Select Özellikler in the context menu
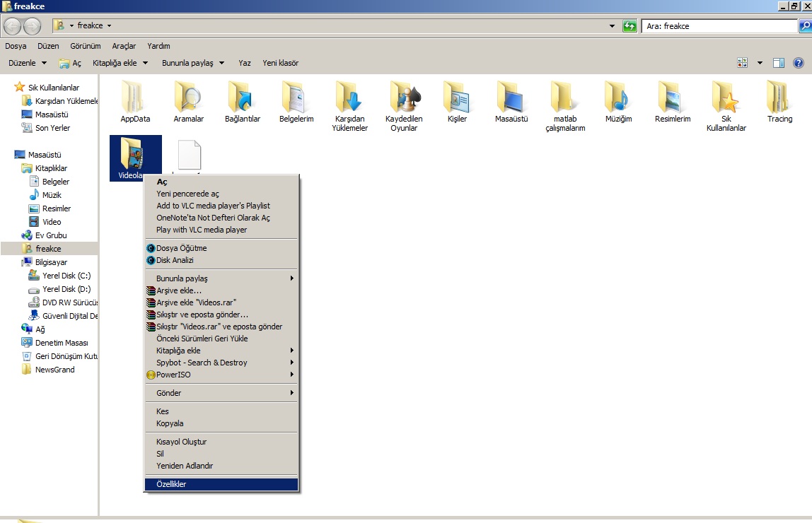 click(x=221, y=484)
